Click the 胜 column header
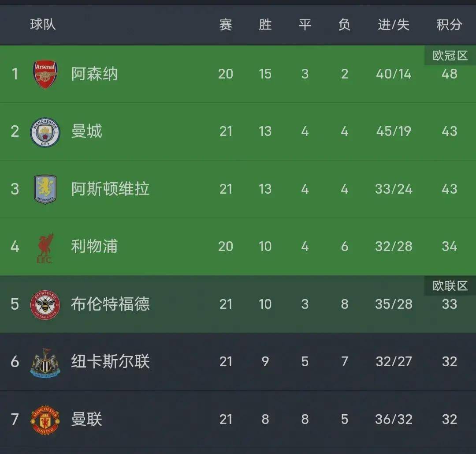Screen dimensions: 476x454 pos(265,25)
